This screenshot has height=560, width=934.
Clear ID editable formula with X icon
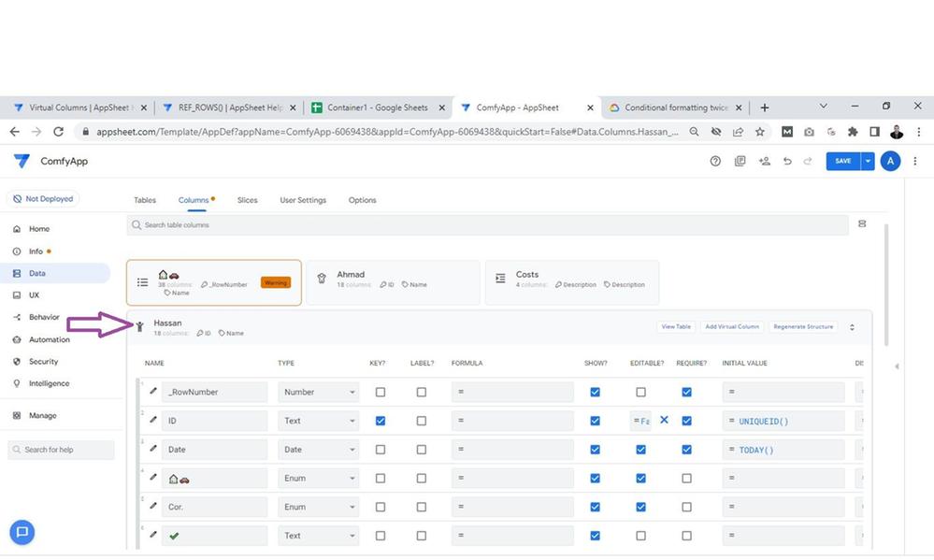[x=664, y=420]
